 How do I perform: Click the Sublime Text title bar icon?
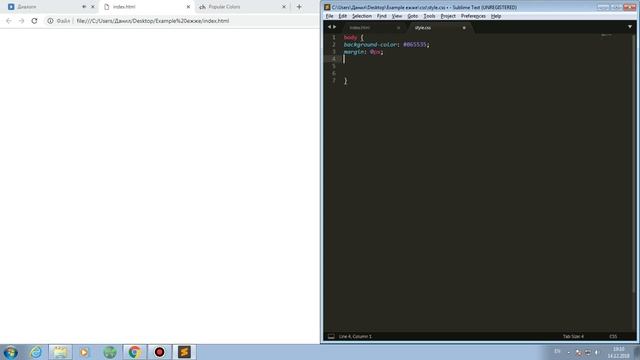327,7
